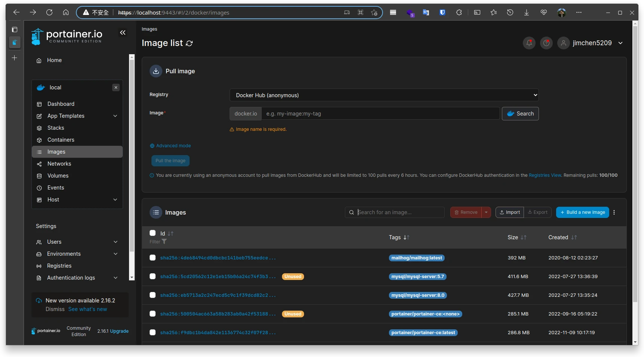
Task: Go to Containers in the sidebar
Action: pyautogui.click(x=61, y=140)
